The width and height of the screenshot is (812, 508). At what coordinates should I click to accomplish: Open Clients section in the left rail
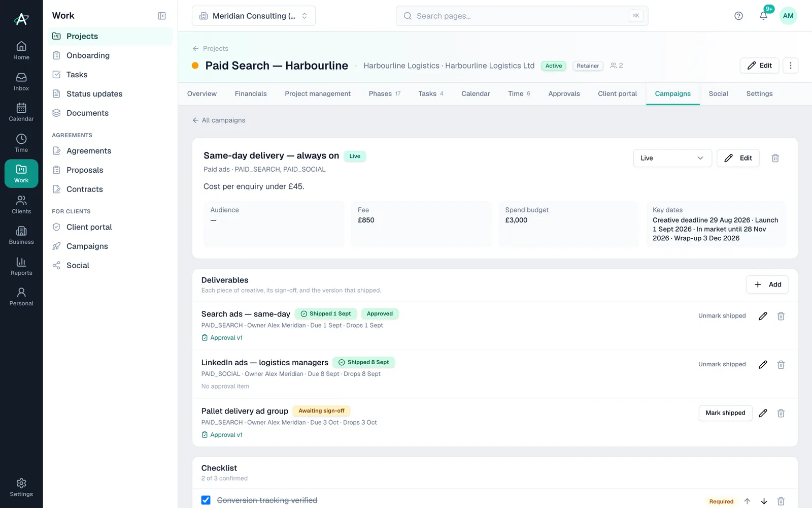[21, 204]
